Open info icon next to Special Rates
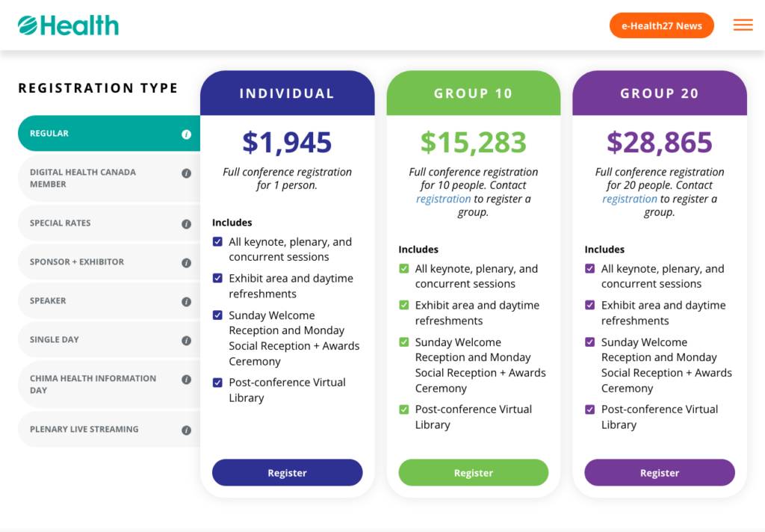765x532 pixels. [186, 224]
